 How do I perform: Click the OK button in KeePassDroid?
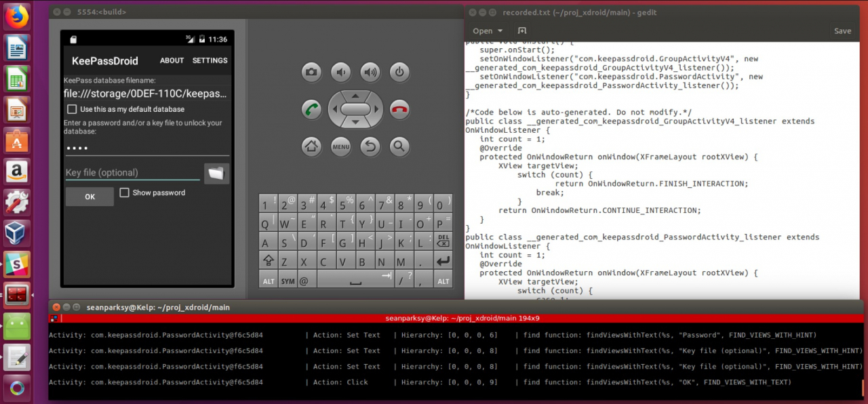tap(90, 197)
